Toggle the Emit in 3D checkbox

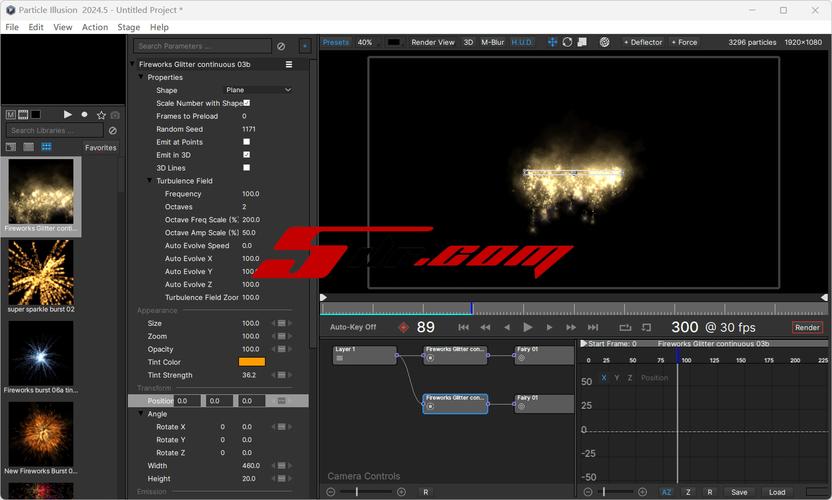[x=246, y=154]
